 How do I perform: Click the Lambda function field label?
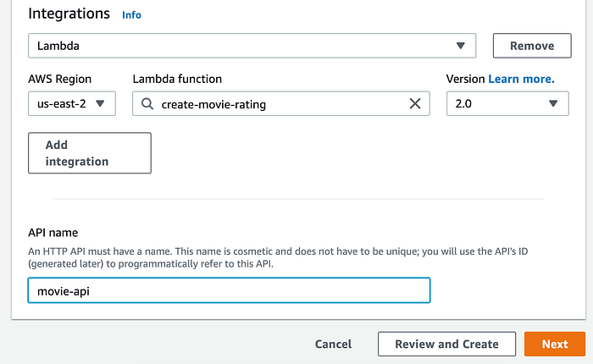[177, 79]
